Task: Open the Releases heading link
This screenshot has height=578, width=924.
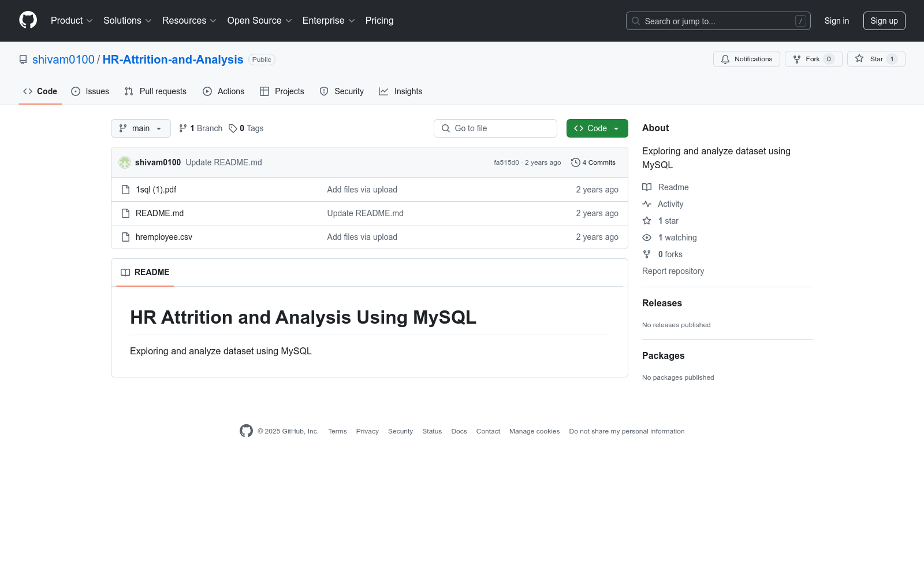Action: 662,303
